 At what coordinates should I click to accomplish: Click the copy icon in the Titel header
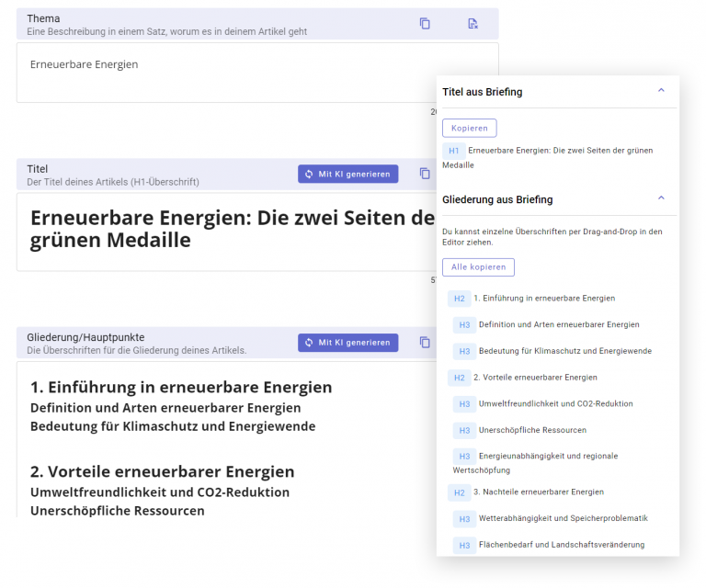[x=425, y=174]
